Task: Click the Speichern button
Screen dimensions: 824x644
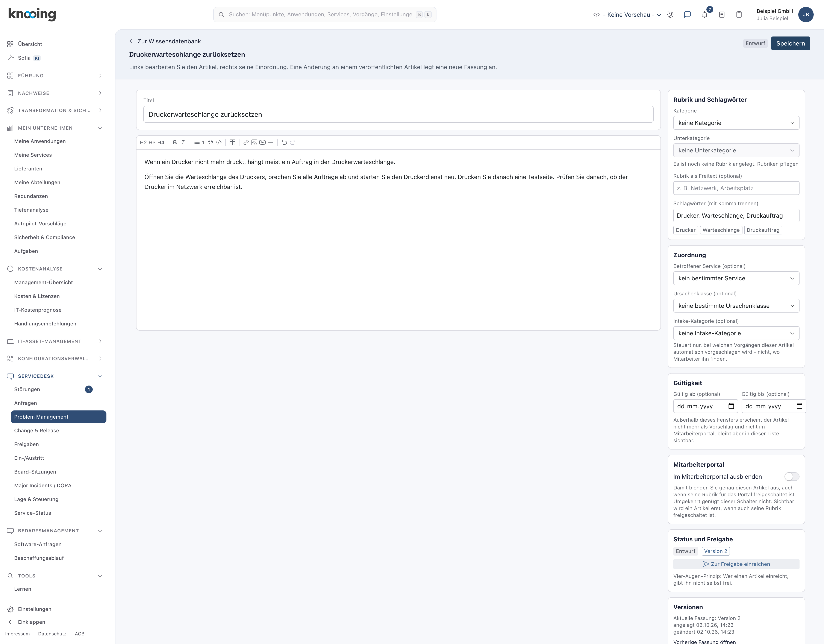Action: [x=791, y=43]
